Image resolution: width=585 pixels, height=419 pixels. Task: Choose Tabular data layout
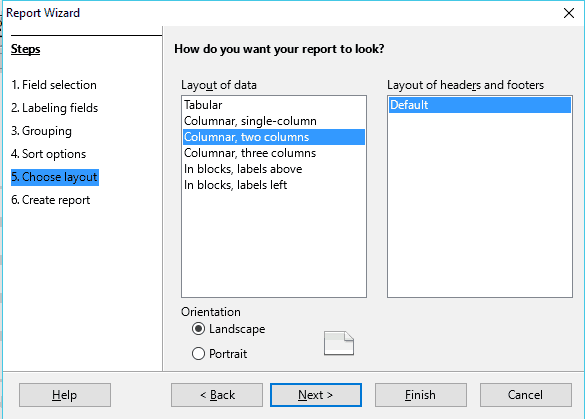(273, 105)
